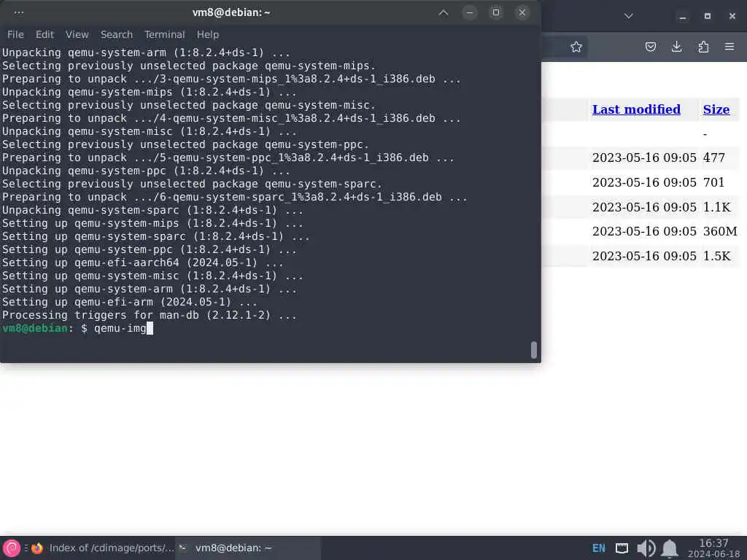
Task: Restore the Firefox window size
Action: 708,16
